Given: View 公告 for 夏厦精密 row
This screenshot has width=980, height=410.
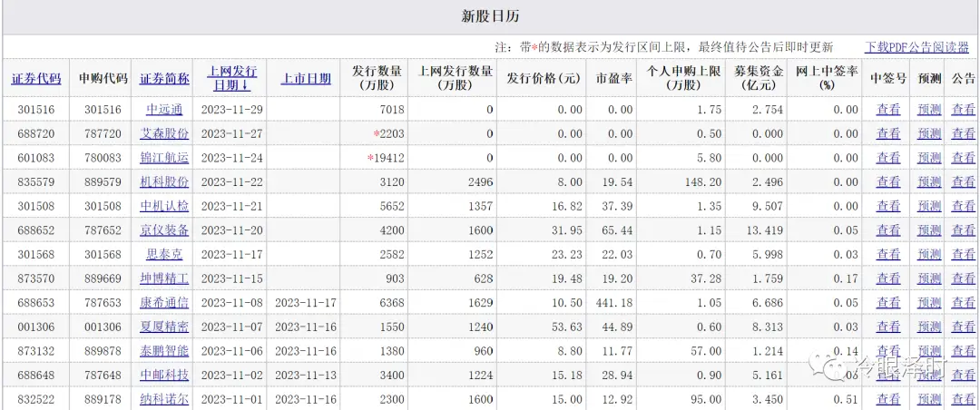Looking at the screenshot, I should pyautogui.click(x=963, y=327).
